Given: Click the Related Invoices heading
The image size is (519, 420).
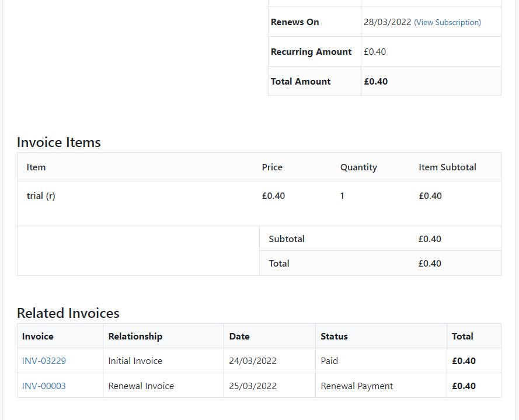Looking at the screenshot, I should [x=68, y=313].
